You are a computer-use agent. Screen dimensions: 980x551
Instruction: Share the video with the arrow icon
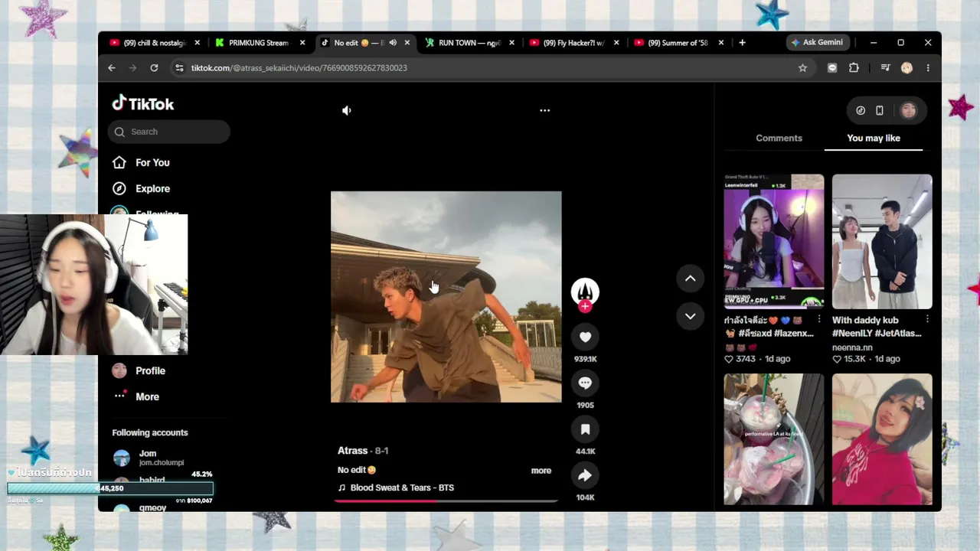pyautogui.click(x=585, y=475)
